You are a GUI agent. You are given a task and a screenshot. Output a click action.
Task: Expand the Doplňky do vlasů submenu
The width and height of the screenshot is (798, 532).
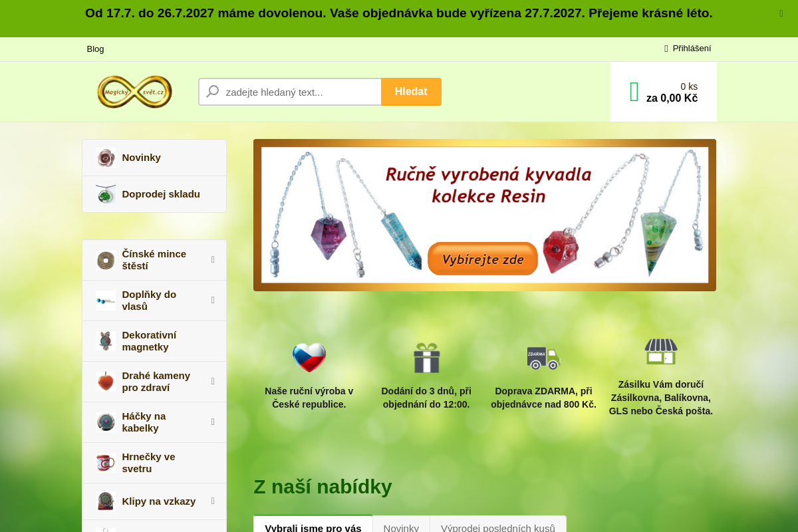click(213, 301)
